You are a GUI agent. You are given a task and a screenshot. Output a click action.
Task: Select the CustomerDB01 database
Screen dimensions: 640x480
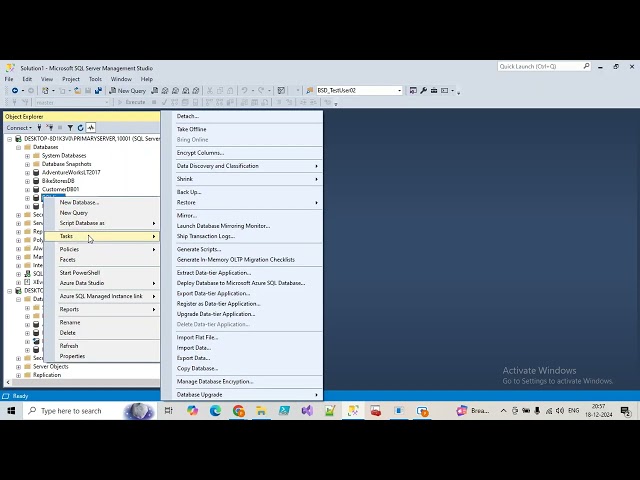coord(60,189)
